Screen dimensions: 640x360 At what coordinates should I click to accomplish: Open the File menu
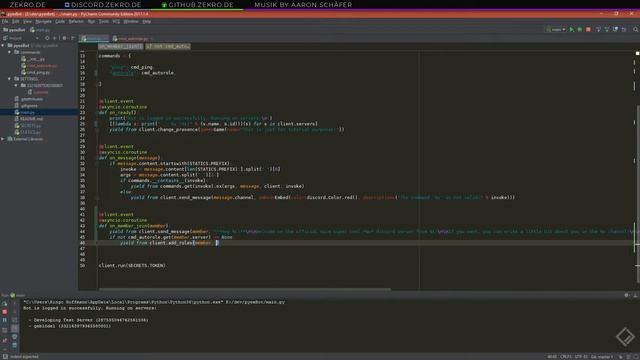(x=5, y=21)
